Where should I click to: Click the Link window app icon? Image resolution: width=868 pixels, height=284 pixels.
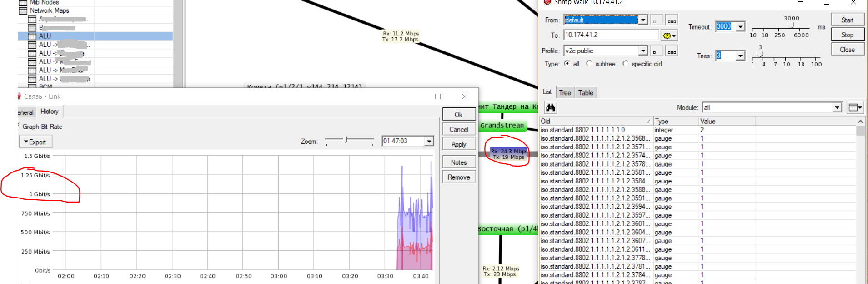19,96
